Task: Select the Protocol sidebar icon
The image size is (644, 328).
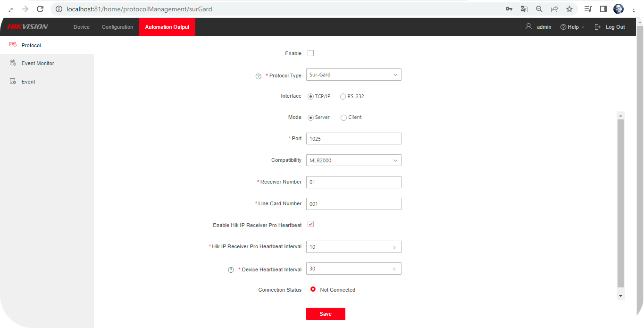Action: (x=13, y=45)
